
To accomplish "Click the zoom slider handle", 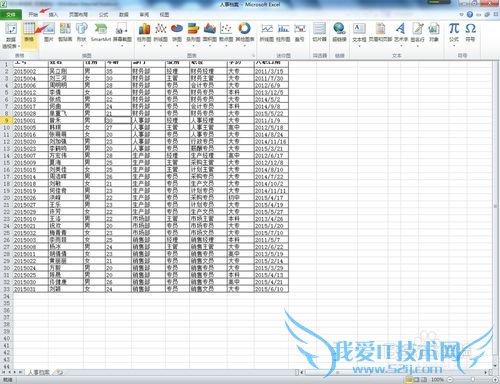I will [473, 379].
